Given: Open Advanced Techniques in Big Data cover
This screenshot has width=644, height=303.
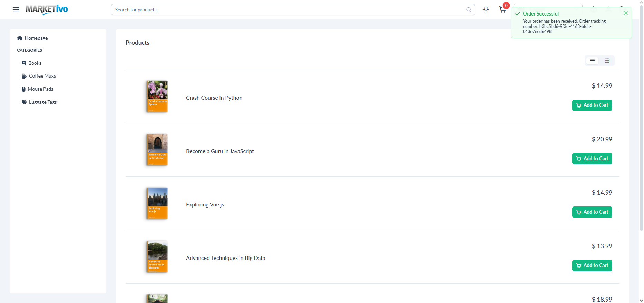Looking at the screenshot, I should click(157, 257).
